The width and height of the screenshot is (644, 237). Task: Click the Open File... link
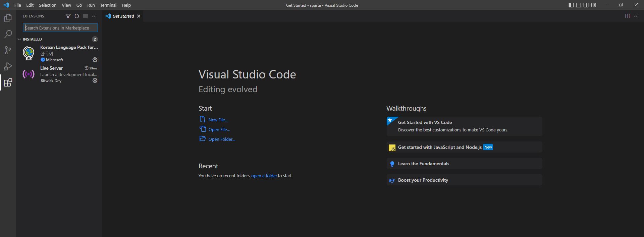coord(219,129)
